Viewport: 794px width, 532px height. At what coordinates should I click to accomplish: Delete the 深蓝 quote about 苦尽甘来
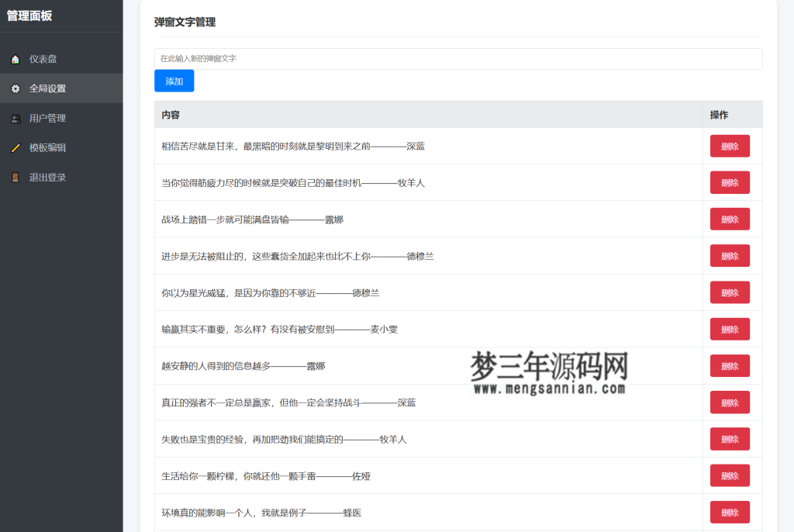pyautogui.click(x=729, y=145)
